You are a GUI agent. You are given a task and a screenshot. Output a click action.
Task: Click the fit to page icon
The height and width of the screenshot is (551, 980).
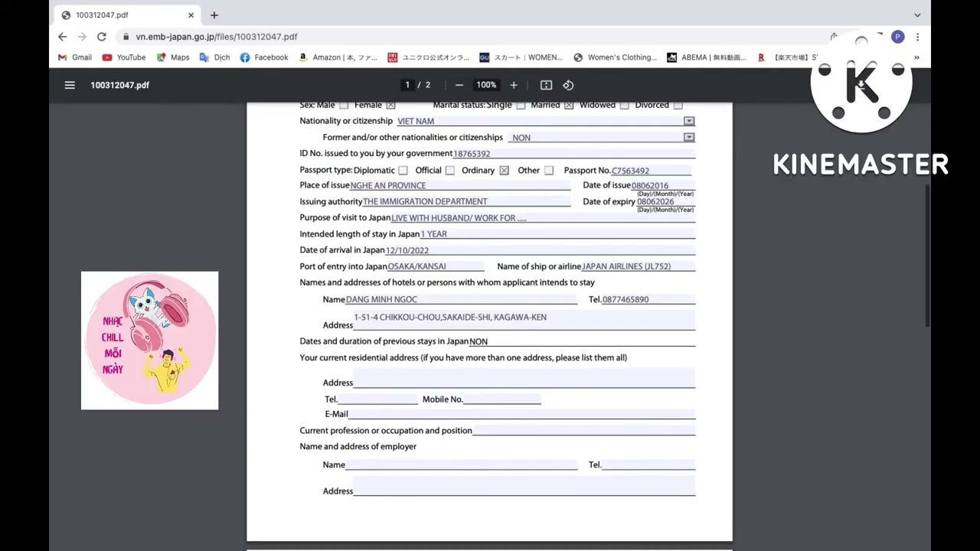[546, 85]
